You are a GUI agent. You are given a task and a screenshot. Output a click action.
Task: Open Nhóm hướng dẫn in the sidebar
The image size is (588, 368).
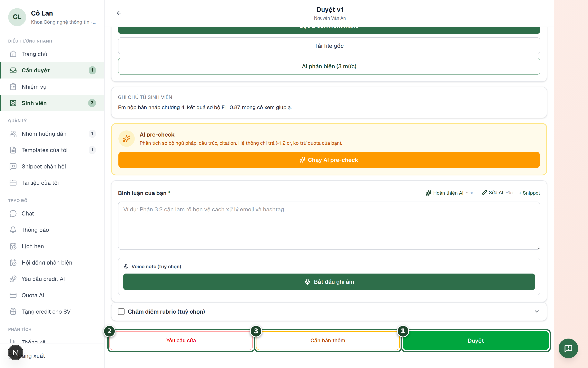(52, 134)
